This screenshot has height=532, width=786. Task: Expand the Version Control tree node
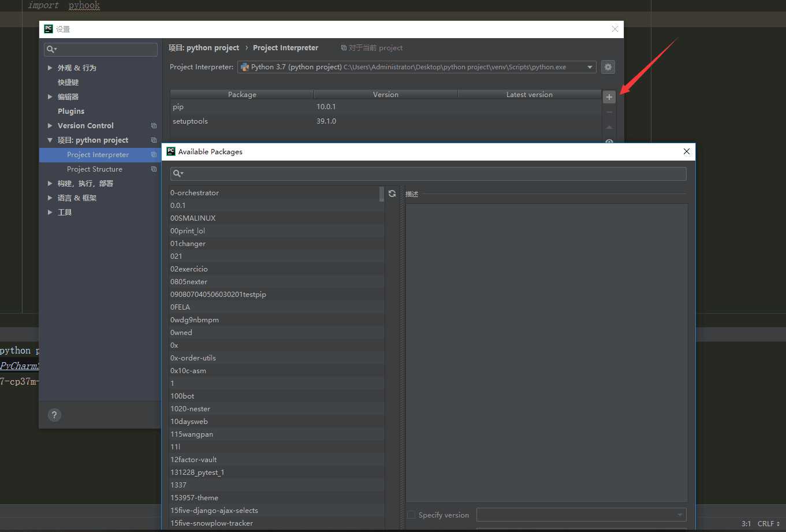tap(50, 126)
